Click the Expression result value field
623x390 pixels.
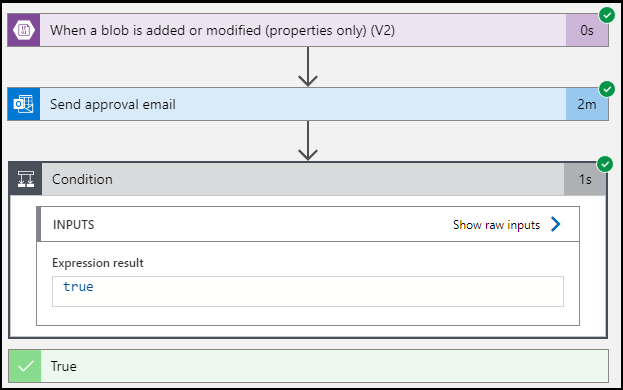tap(308, 291)
